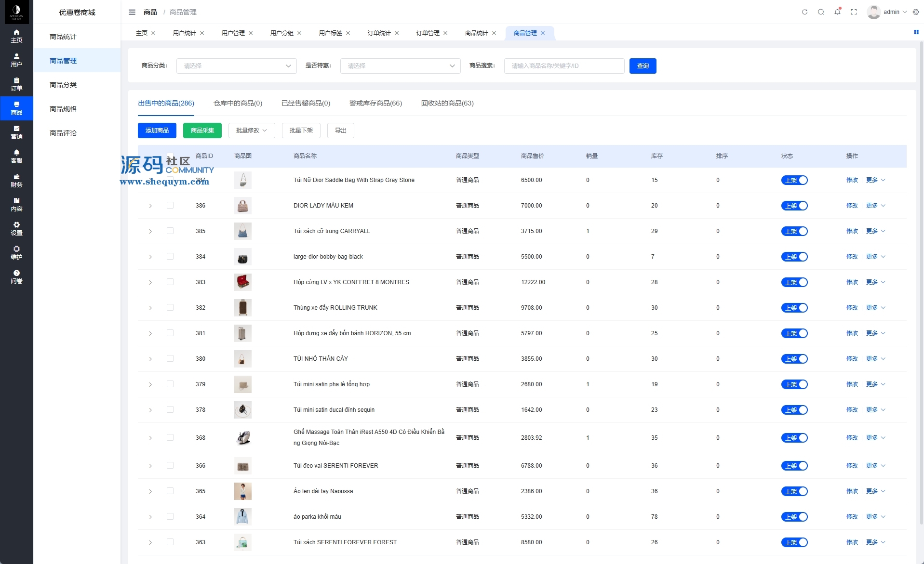Expand the row for product 384
This screenshot has width=924, height=564.
150,257
